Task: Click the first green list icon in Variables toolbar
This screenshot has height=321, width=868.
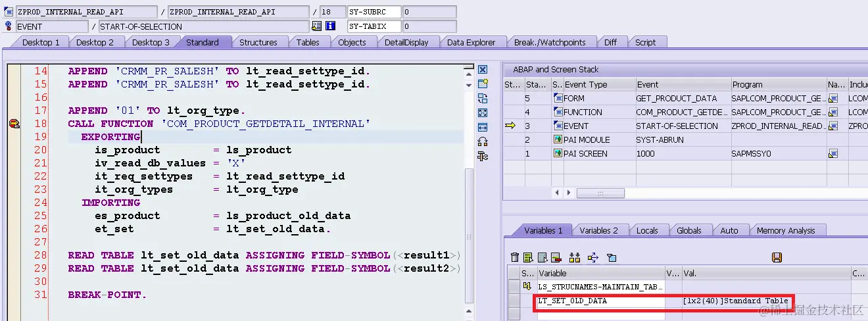Action: click(x=529, y=257)
